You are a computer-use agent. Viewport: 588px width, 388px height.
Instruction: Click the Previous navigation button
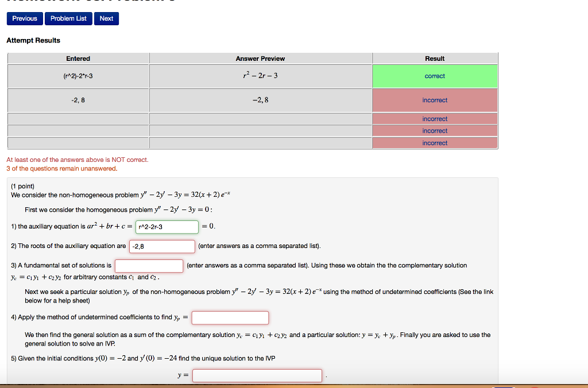[x=24, y=18]
